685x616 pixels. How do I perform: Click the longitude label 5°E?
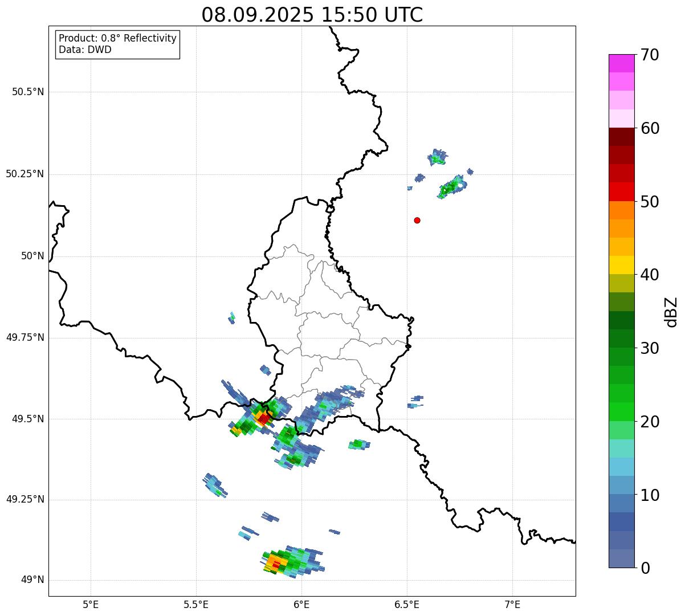pos(91,604)
